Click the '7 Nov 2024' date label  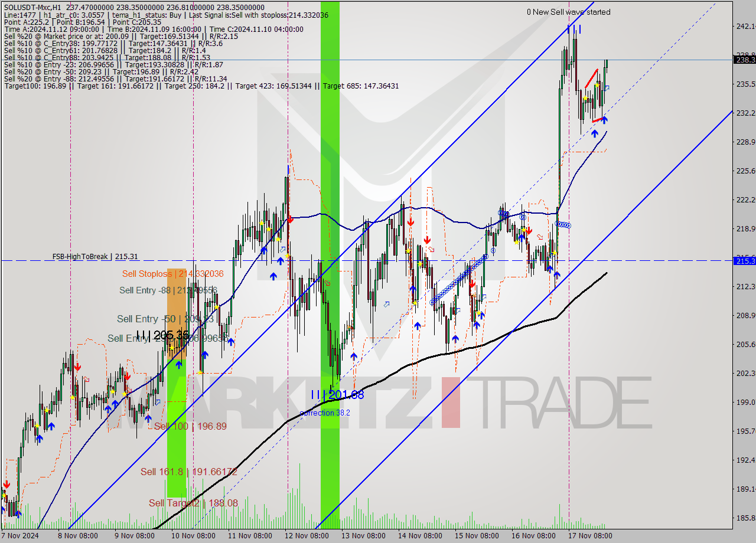point(19,536)
